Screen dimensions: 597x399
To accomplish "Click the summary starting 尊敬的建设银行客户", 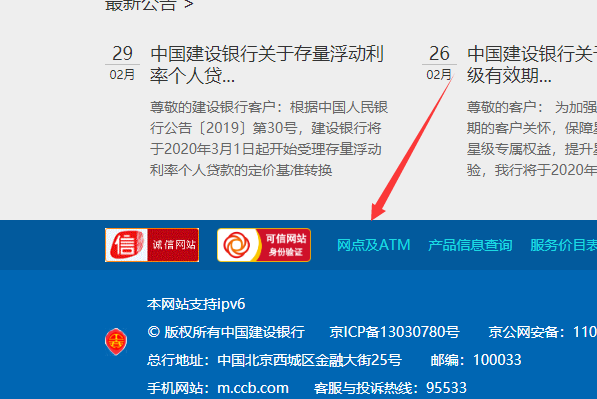I will click(269, 138).
